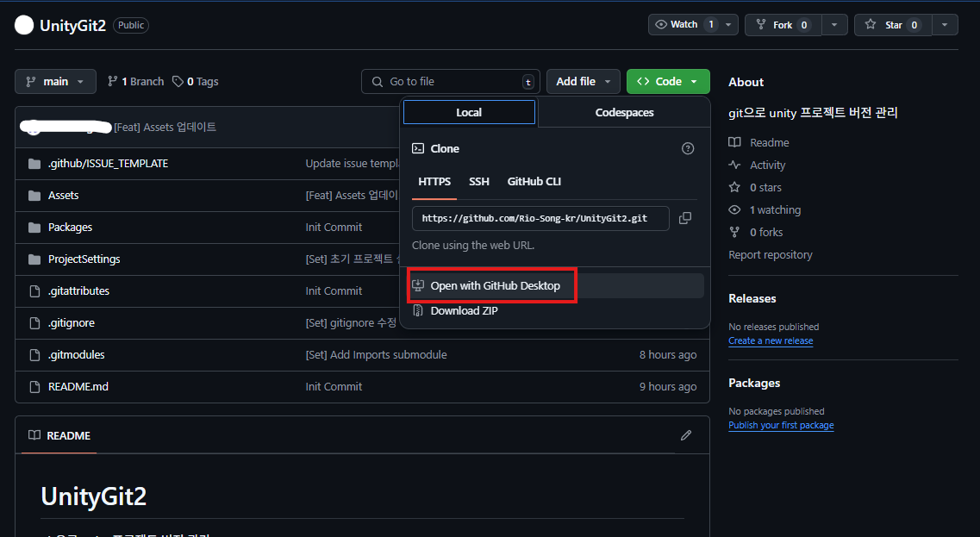
Task: Open the Watch notifications dropdown
Action: 693,24
